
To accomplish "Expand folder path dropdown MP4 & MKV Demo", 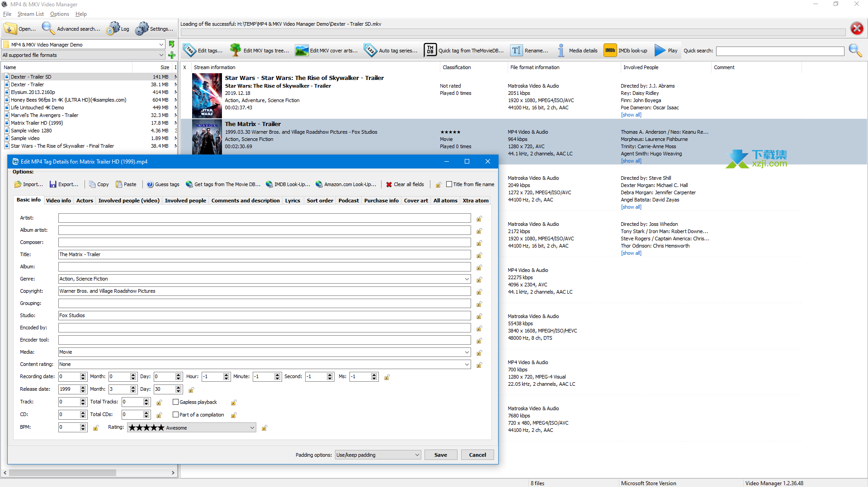I will 161,45.
